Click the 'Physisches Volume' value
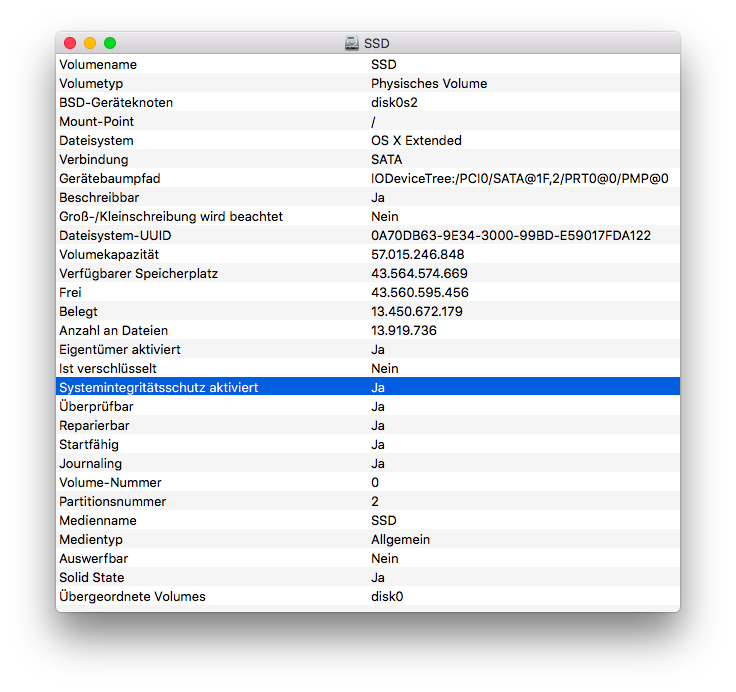The height and width of the screenshot is (692, 736). (x=429, y=84)
